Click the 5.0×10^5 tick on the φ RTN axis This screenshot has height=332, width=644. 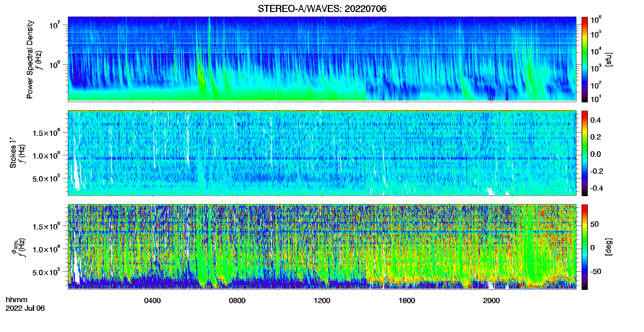pyautogui.click(x=46, y=272)
